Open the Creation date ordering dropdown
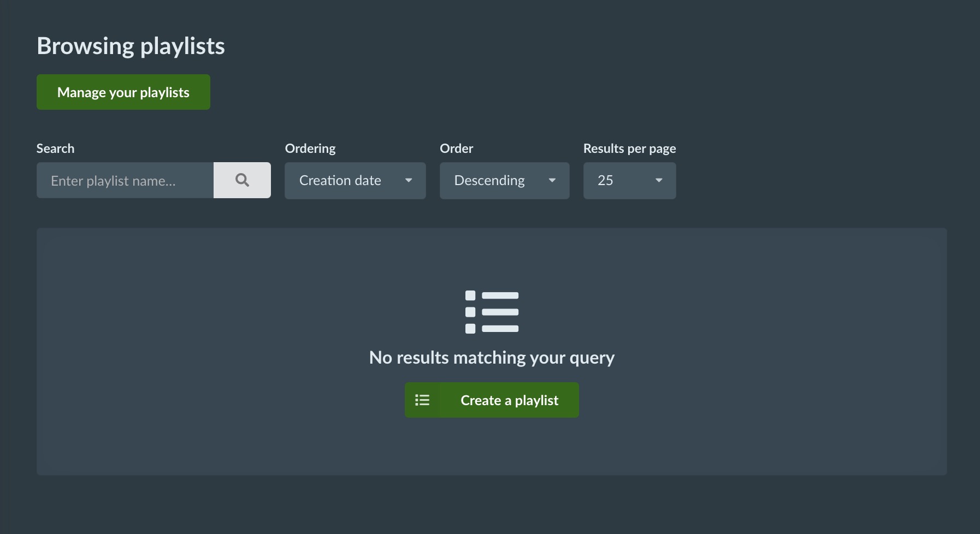The width and height of the screenshot is (980, 534). pos(355,180)
